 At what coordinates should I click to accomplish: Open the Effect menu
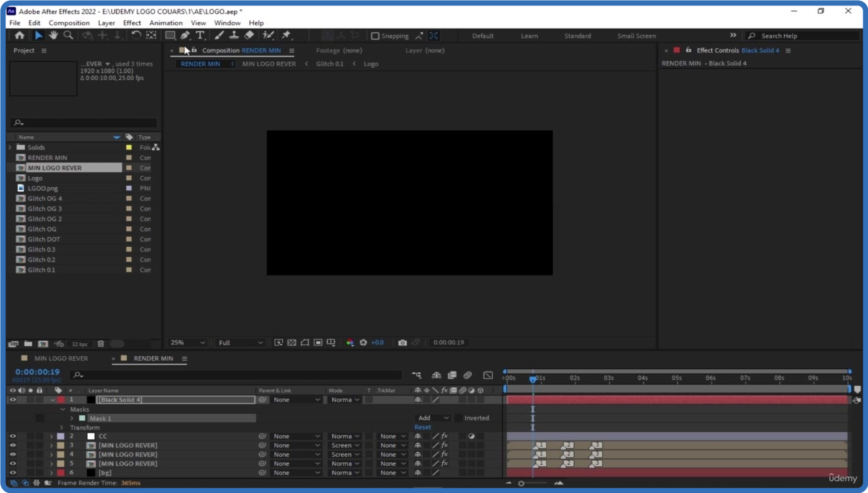click(132, 23)
